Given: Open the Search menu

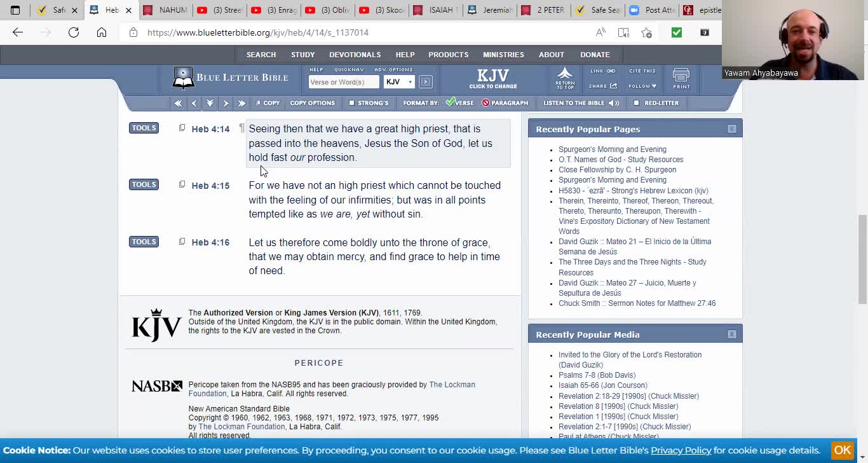Looking at the screenshot, I should tap(261, 55).
